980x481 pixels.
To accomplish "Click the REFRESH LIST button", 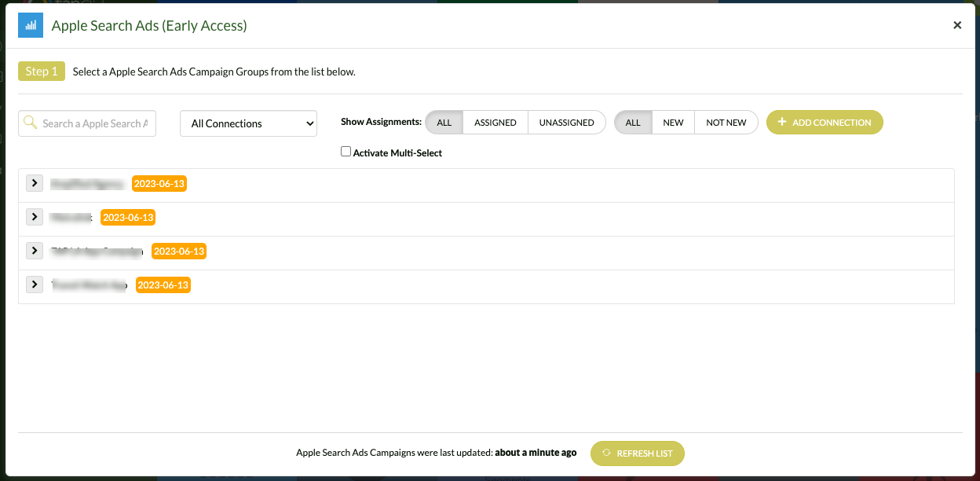I will click(x=638, y=453).
